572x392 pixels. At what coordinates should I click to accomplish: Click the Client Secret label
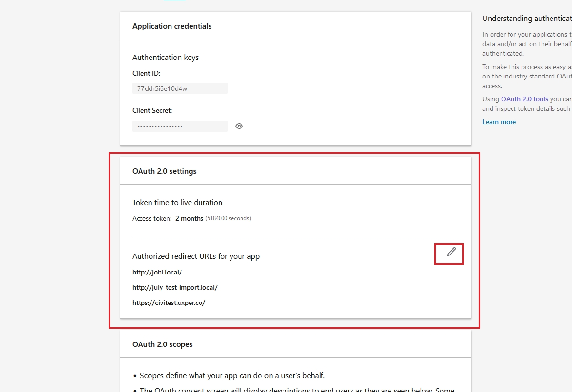152,110
